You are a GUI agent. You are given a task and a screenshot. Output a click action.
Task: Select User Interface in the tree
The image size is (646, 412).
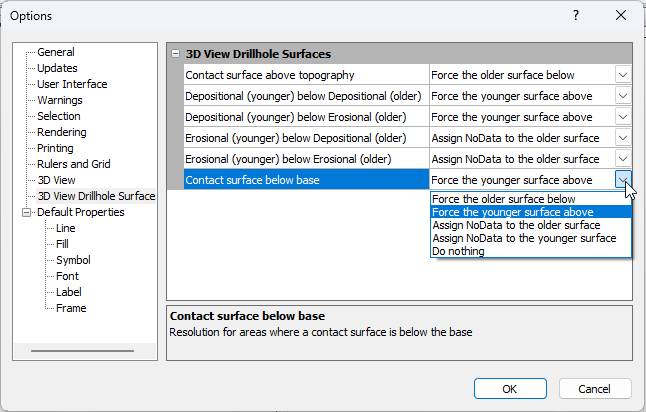coord(72,84)
